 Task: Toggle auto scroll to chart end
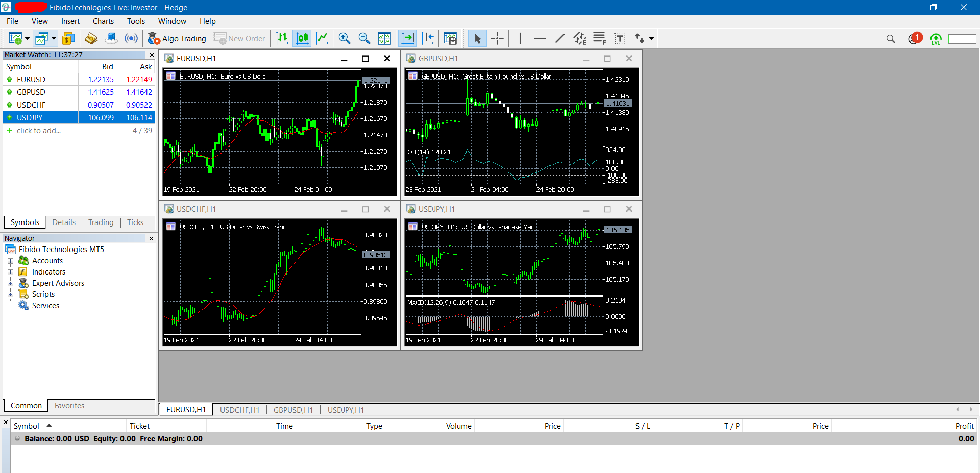(x=408, y=38)
